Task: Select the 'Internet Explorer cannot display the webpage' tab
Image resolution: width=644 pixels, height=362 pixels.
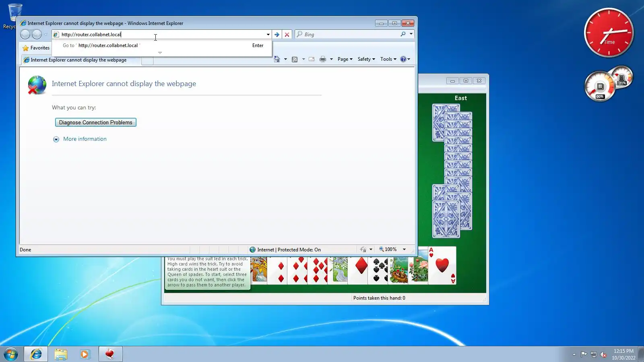Action: [80, 60]
